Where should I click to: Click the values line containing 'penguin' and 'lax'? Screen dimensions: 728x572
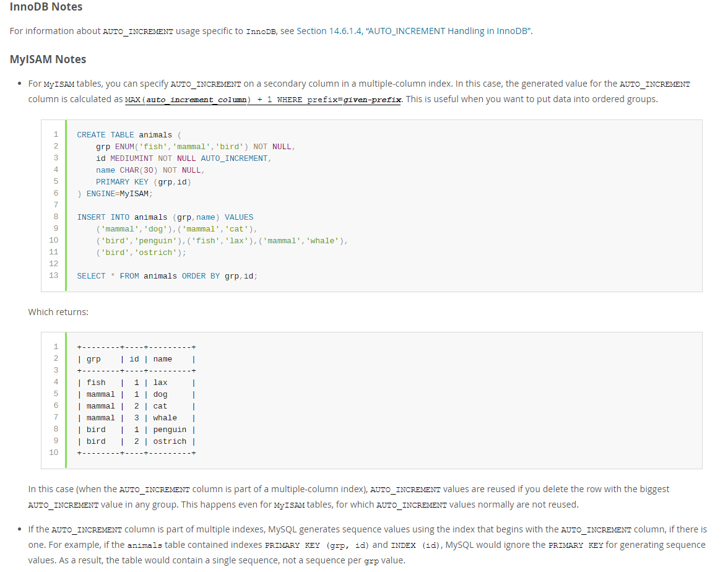(222, 241)
